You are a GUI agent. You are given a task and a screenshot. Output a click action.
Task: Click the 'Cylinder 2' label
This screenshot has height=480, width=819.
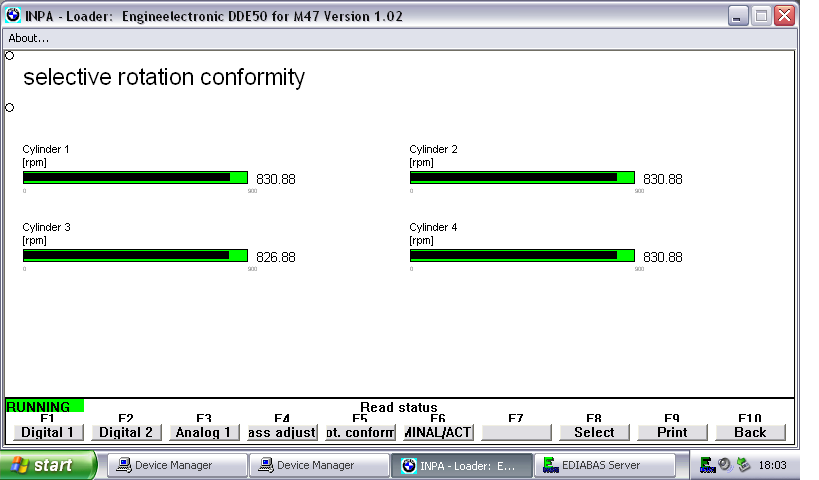coord(433,149)
